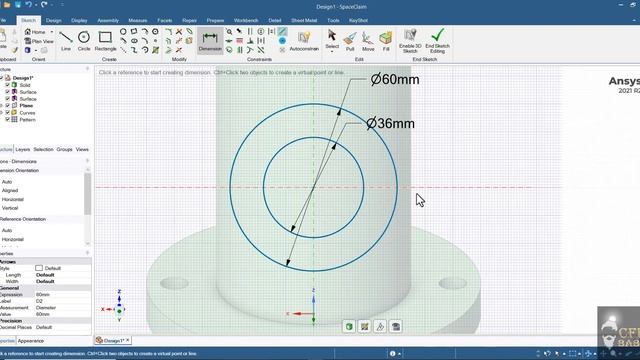Select the Ellipse tool in Create group

pos(134,41)
